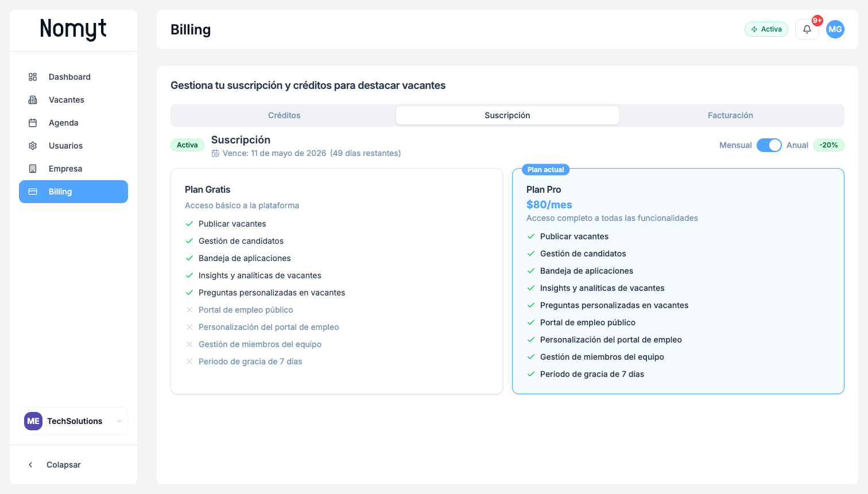Click the Vacantes document icon
The image size is (868, 494).
[33, 100]
